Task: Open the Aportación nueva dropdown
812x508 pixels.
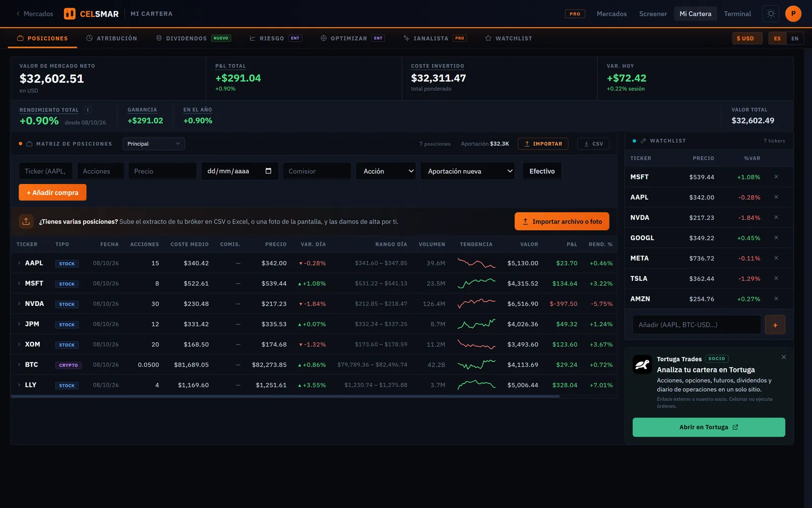Action: (x=467, y=171)
